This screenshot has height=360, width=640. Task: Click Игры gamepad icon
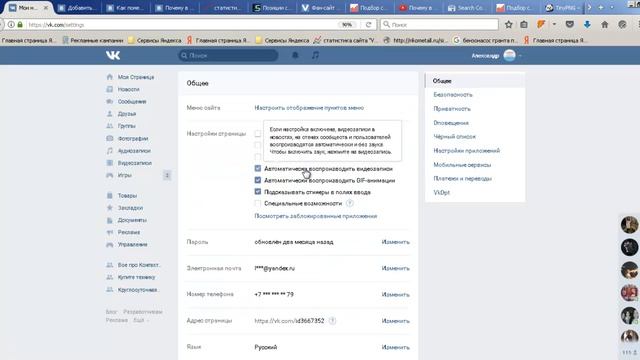(x=109, y=175)
